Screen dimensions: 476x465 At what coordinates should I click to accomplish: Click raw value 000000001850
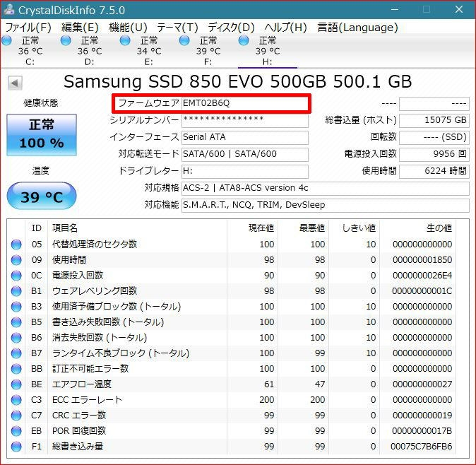tap(422, 260)
